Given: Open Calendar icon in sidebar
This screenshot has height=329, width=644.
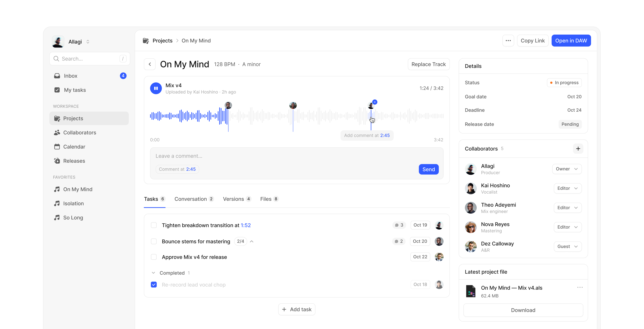Looking at the screenshot, I should coord(57,147).
